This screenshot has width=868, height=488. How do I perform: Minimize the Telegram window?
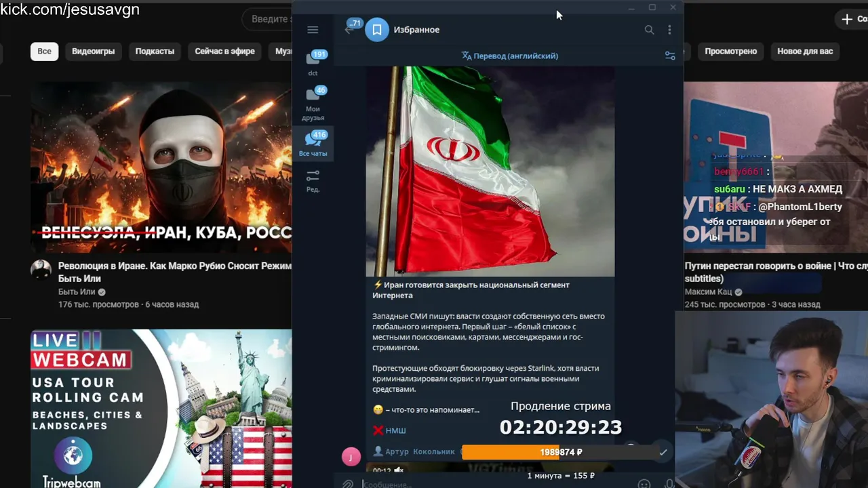pyautogui.click(x=631, y=7)
